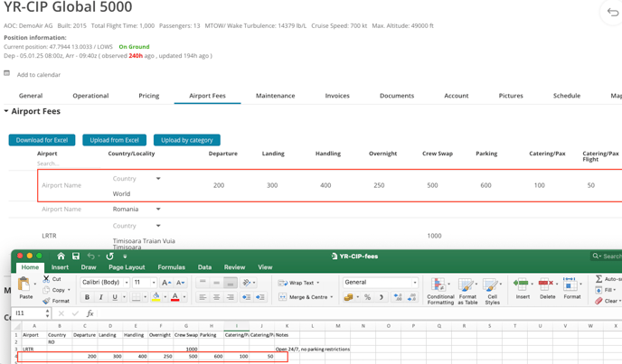Viewport: 622px width, 364px height.
Task: Apply comma style number format
Action: [382, 297]
